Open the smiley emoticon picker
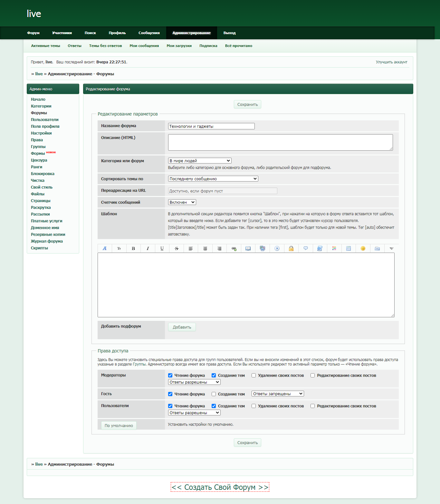This screenshot has width=440, height=504. pyautogui.click(x=363, y=248)
